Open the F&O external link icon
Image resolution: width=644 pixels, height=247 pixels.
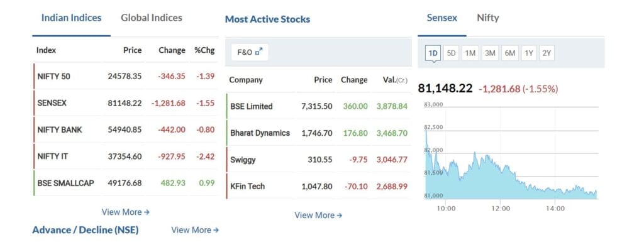[x=258, y=52]
